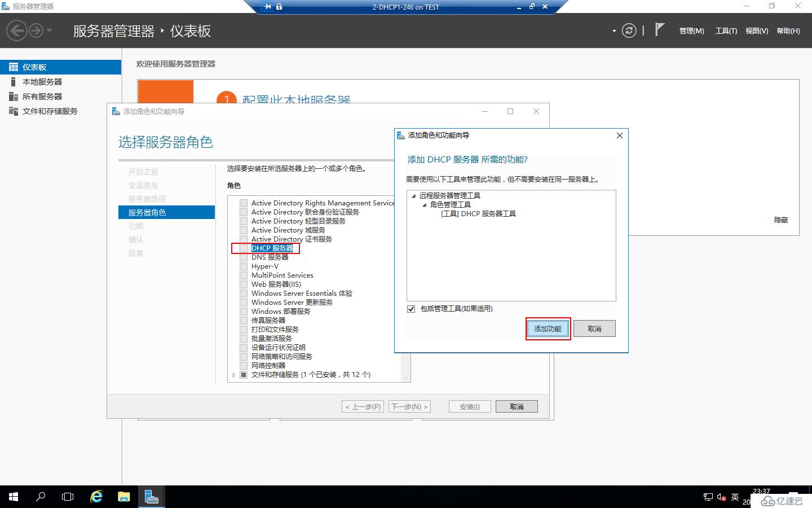Click the 仪表板 sidebar icon
The image size is (812, 508).
[x=14, y=67]
